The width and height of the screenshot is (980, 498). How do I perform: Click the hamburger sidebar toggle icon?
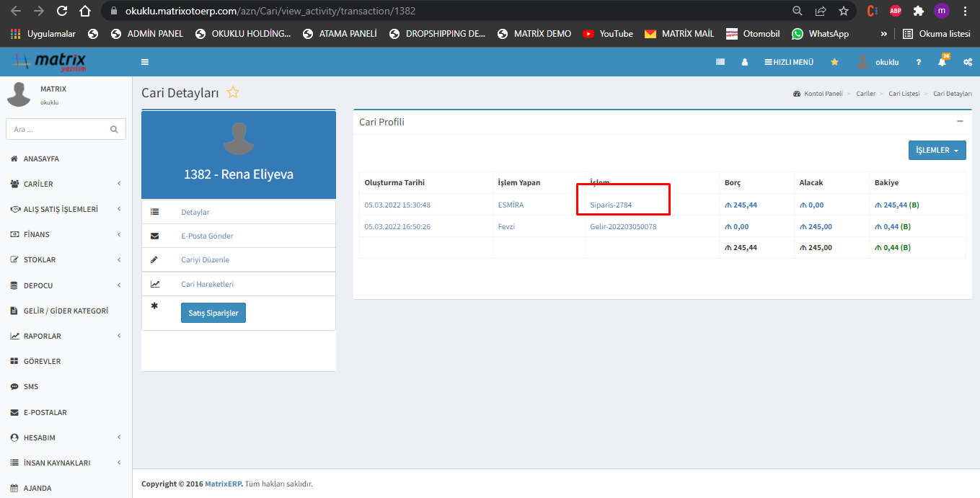145,62
